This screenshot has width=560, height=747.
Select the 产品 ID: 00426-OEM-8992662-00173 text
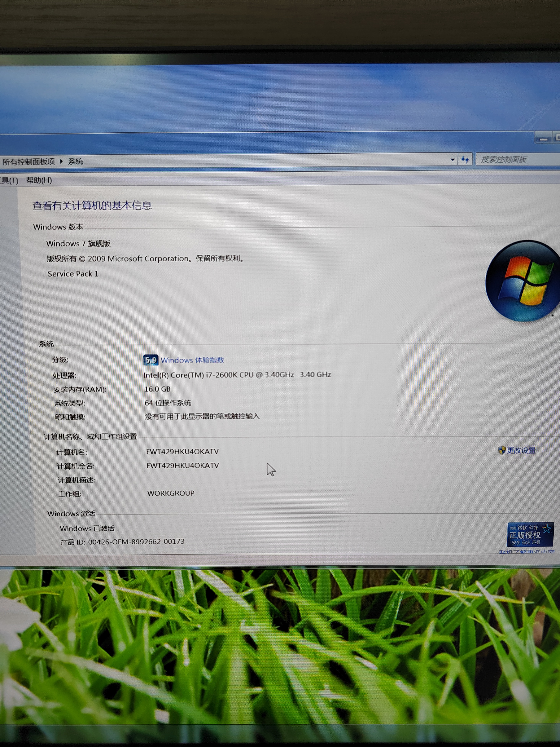[x=122, y=542]
